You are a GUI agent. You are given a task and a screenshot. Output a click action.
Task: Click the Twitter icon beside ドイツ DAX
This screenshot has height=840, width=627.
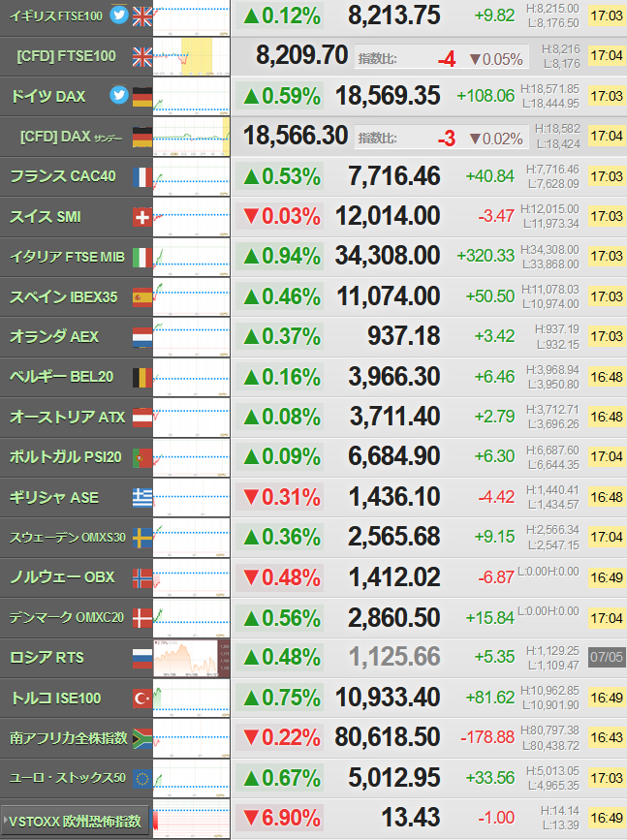pyautogui.click(x=119, y=95)
